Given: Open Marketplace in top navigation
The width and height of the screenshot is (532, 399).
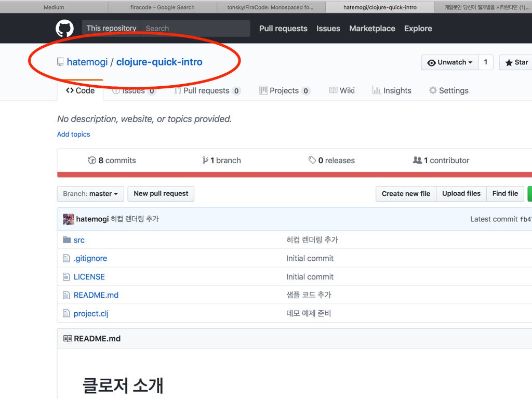Looking at the screenshot, I should [372, 29].
